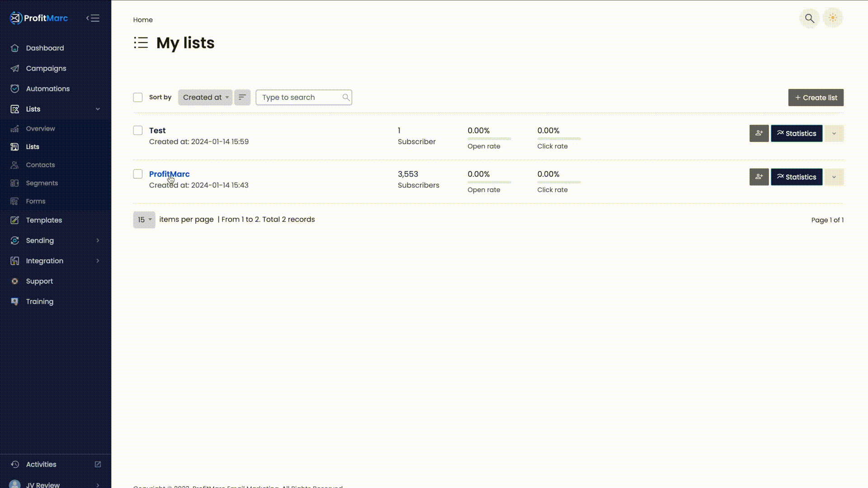Click the Training icon in sidebar

tap(15, 301)
